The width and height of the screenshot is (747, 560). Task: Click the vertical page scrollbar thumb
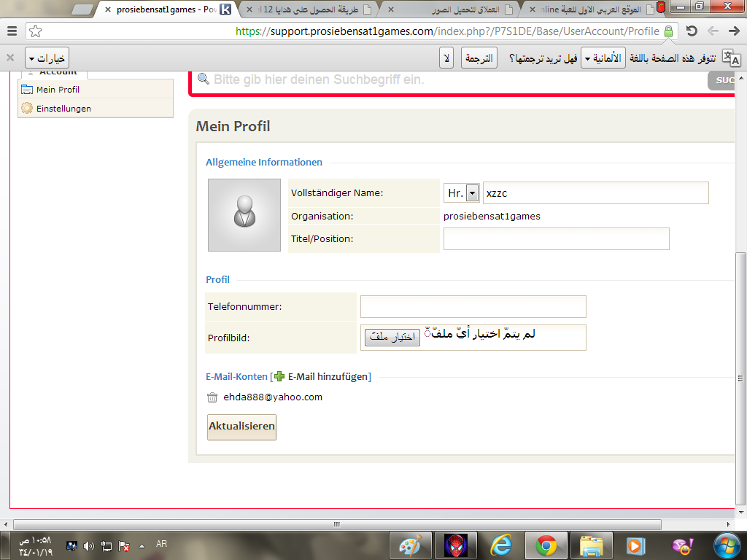tap(740, 378)
